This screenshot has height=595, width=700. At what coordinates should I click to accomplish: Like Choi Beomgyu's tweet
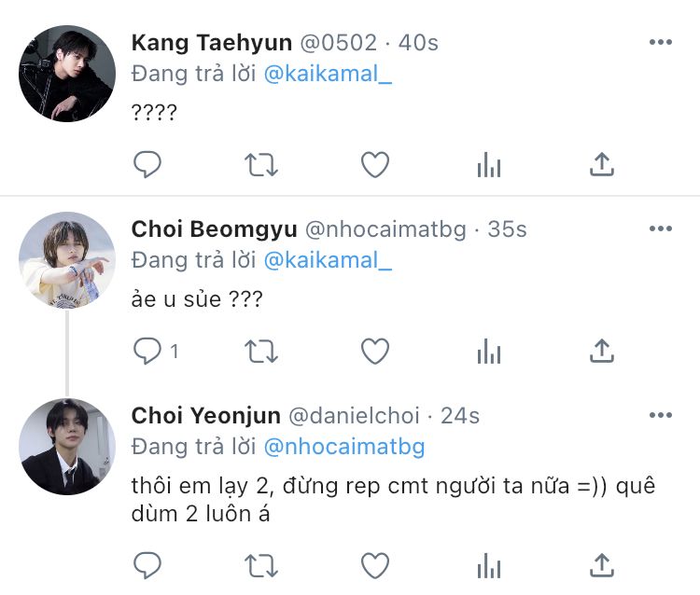pos(374,351)
